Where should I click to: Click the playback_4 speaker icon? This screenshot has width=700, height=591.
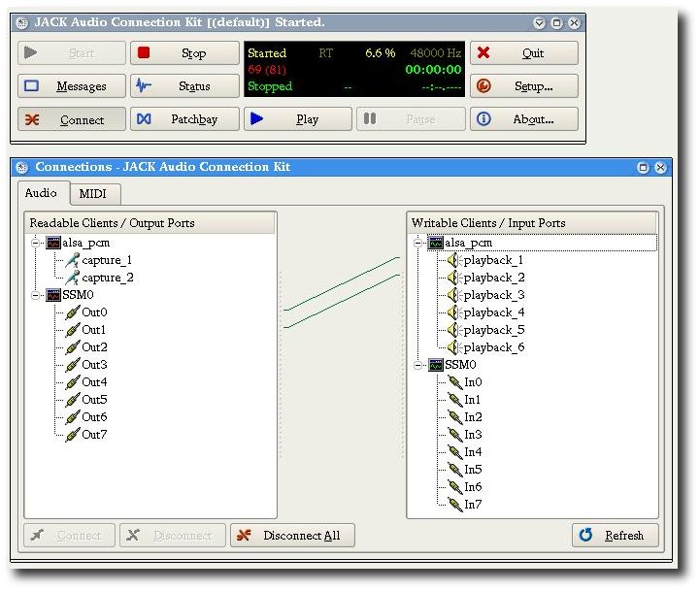click(454, 312)
